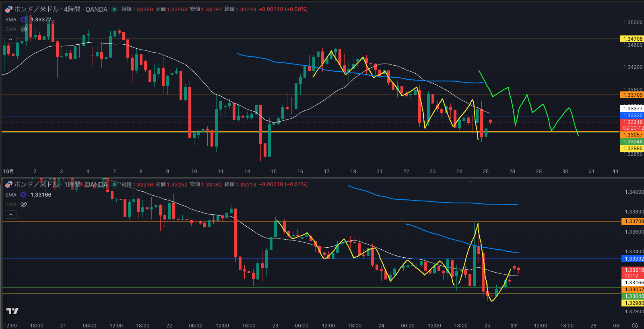Click the orange 1.33709 price label on the upper chart
This screenshot has width=644, height=329.
click(x=633, y=95)
